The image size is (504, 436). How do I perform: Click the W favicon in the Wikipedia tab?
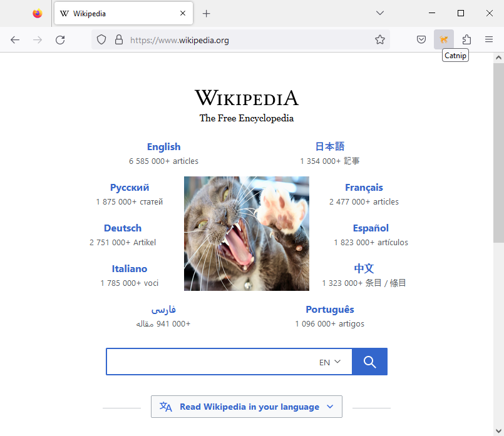point(64,14)
